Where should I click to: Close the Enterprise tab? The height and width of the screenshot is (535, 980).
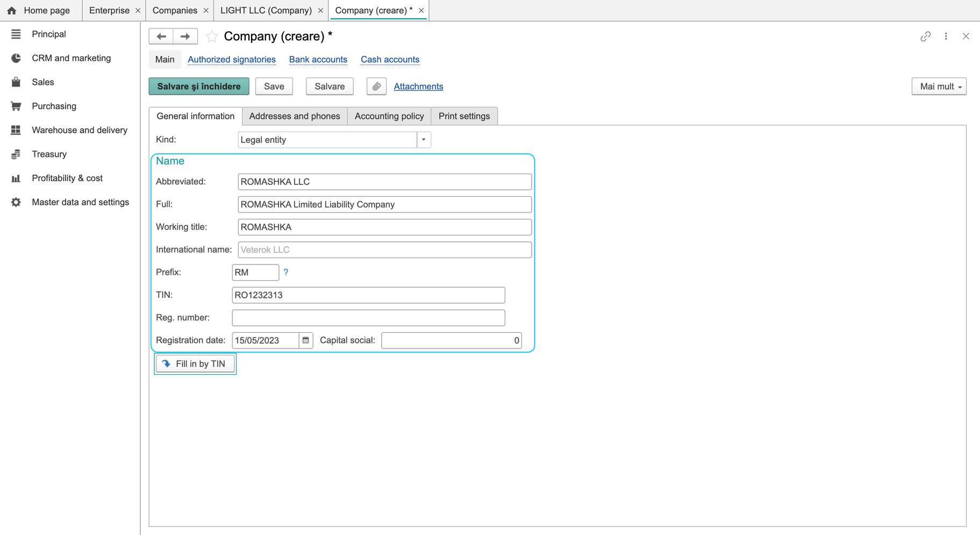pyautogui.click(x=138, y=10)
